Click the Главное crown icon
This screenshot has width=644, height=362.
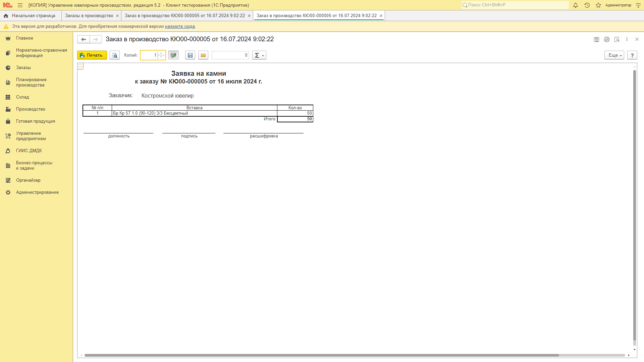click(8, 38)
